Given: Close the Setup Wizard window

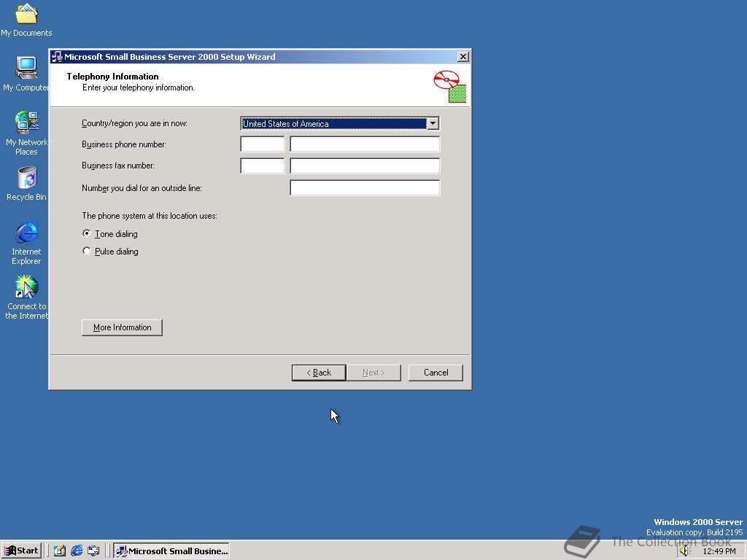Looking at the screenshot, I should [x=462, y=57].
